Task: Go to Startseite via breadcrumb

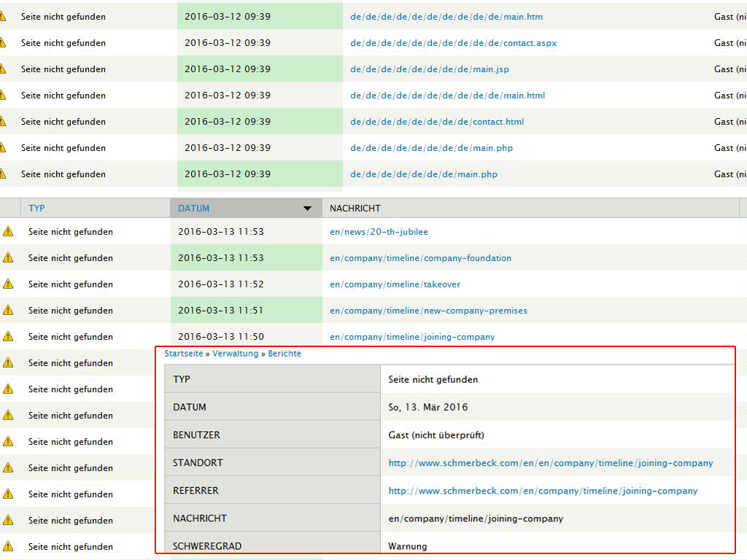Action: coord(184,354)
